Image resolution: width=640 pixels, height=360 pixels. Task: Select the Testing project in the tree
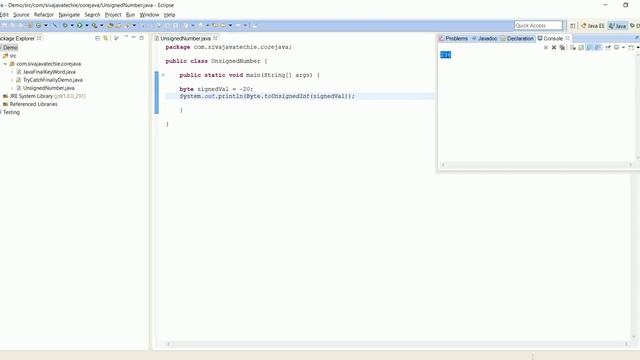pyautogui.click(x=10, y=112)
